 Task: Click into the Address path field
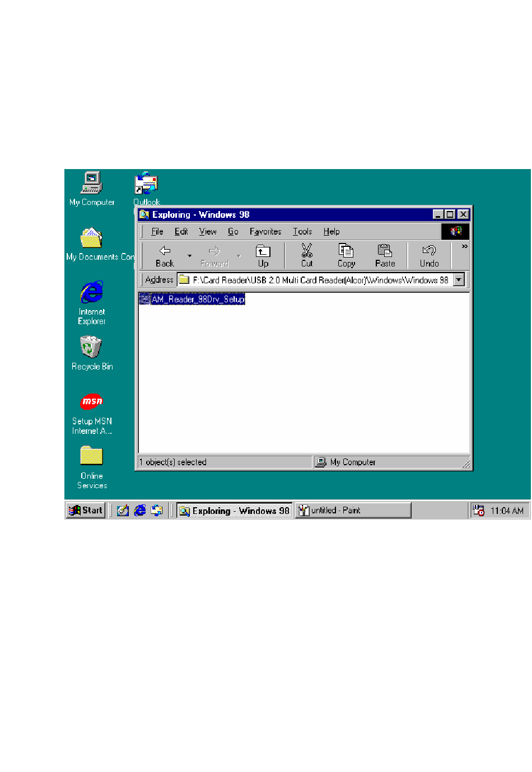pos(321,279)
